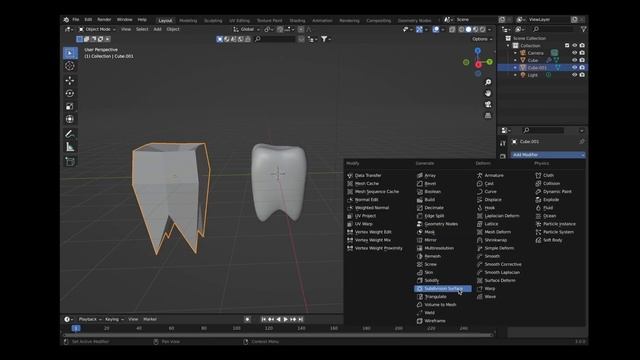640x360 pixels.
Task: Select the Measure tool
Action: [x=70, y=147]
